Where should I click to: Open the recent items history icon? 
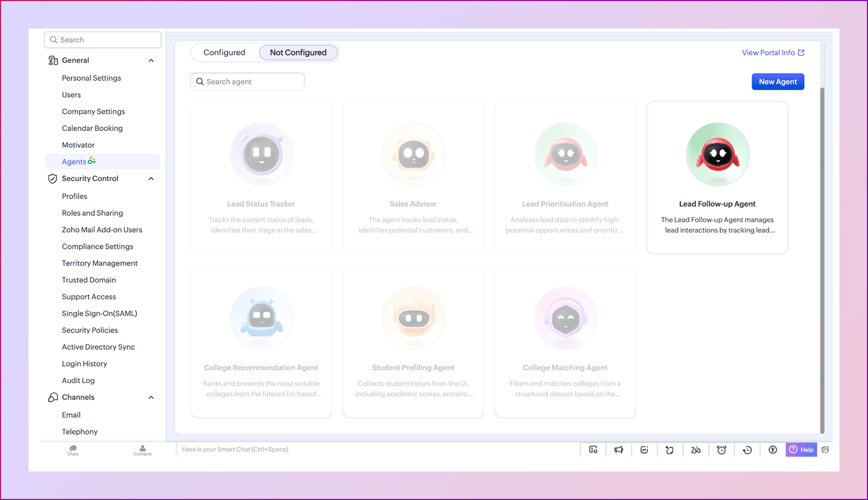click(x=747, y=450)
